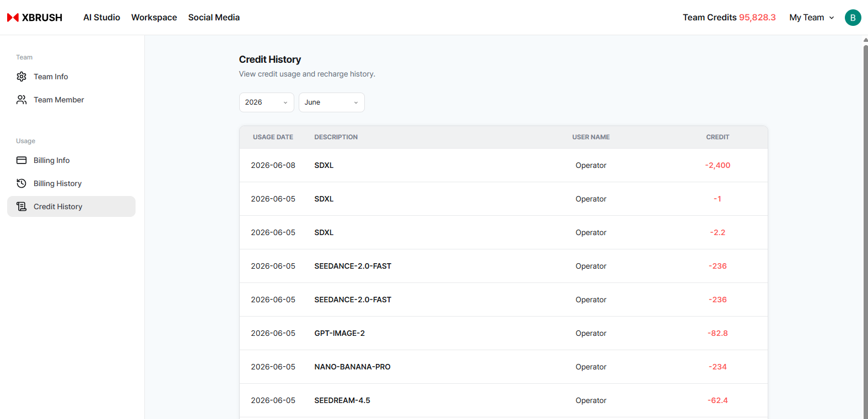
Task: Click the Team Credits 95,828.3 value
Action: [x=757, y=18]
